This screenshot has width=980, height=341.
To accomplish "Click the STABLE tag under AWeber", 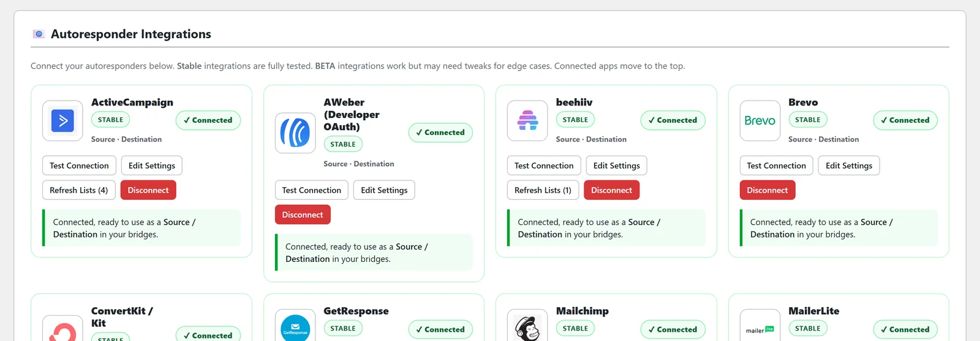I will click(343, 144).
